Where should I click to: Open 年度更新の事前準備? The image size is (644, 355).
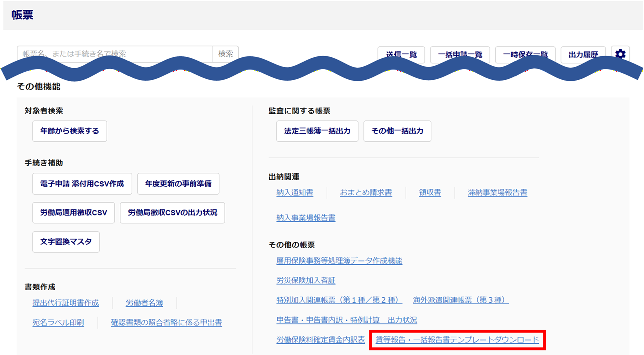pyautogui.click(x=178, y=184)
